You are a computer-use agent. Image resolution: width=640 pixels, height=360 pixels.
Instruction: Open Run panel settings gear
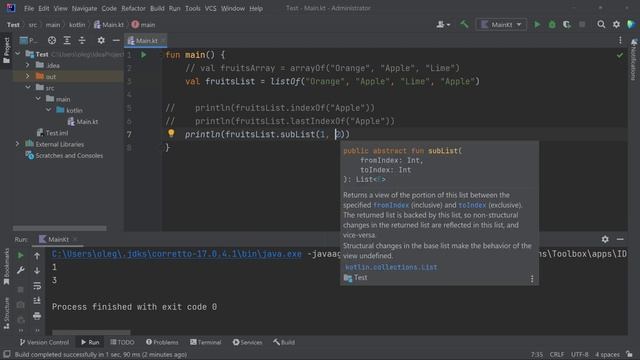[605, 239]
